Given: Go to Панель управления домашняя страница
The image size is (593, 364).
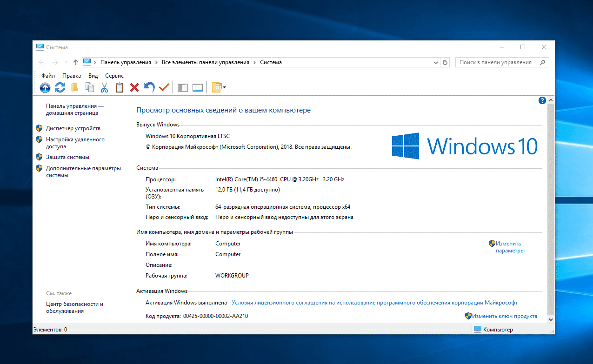Looking at the screenshot, I should [75, 110].
